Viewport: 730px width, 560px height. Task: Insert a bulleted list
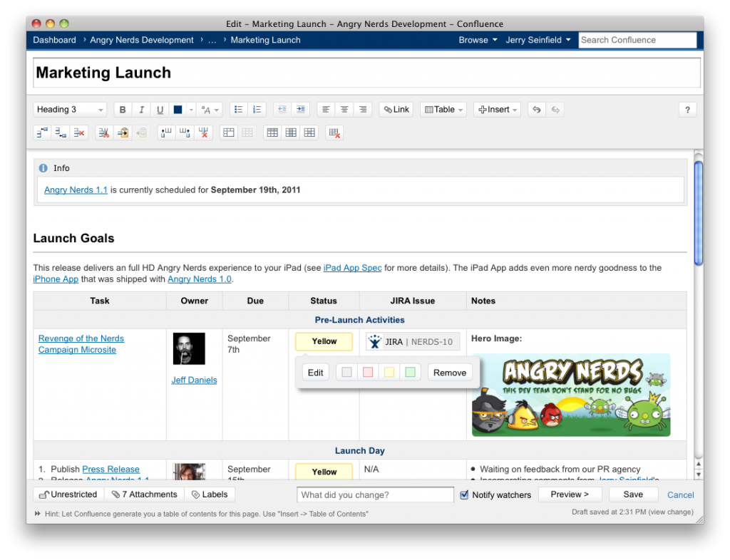pyautogui.click(x=238, y=110)
